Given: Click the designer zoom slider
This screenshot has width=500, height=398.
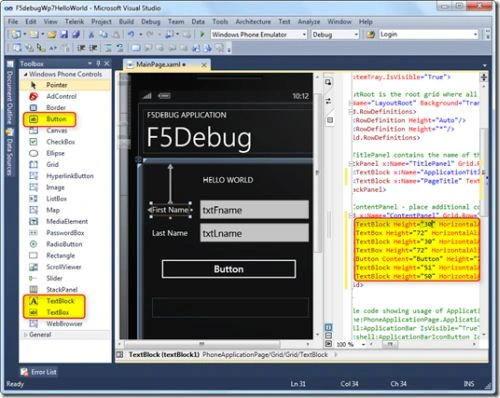Looking at the screenshot, I should [x=124, y=143].
